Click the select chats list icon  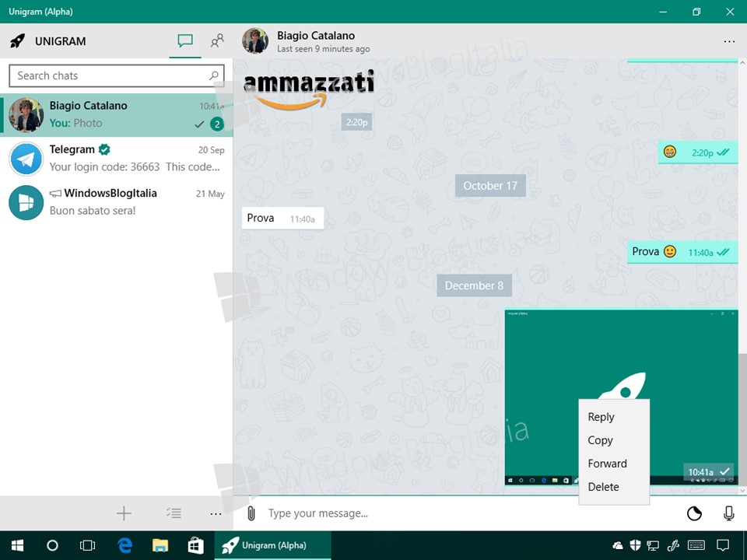(174, 513)
